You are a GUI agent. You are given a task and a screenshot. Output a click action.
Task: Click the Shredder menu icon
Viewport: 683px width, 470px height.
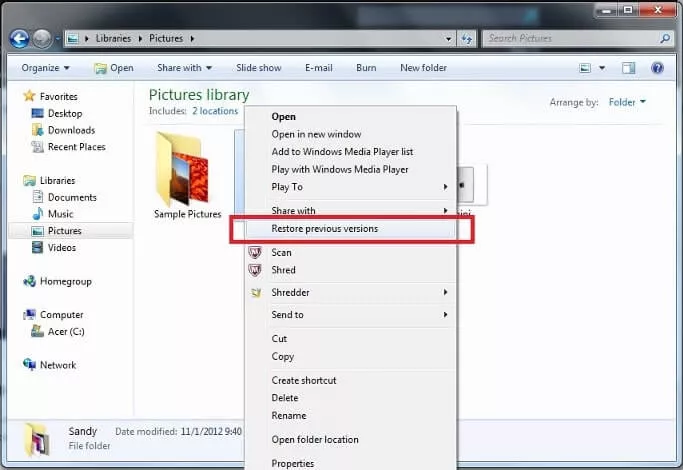pos(256,293)
